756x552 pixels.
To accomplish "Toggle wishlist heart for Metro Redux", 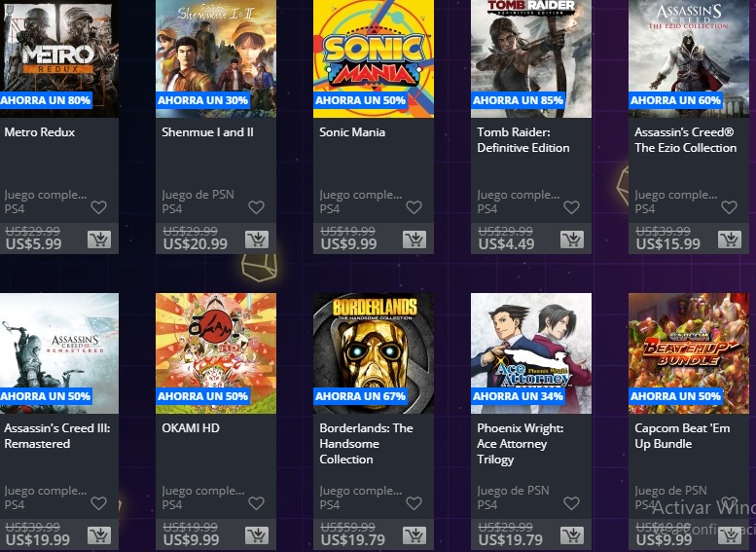I will click(x=99, y=207).
